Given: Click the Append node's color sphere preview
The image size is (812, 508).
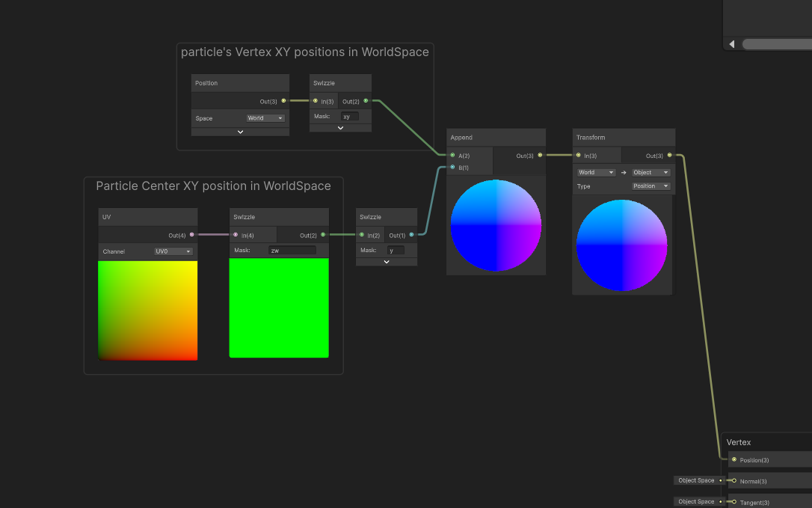Looking at the screenshot, I should (x=496, y=224).
